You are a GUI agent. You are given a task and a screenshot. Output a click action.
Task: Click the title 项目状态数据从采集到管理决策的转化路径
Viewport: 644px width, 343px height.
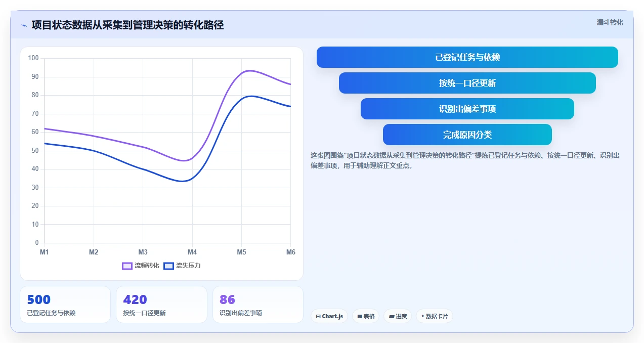click(127, 25)
